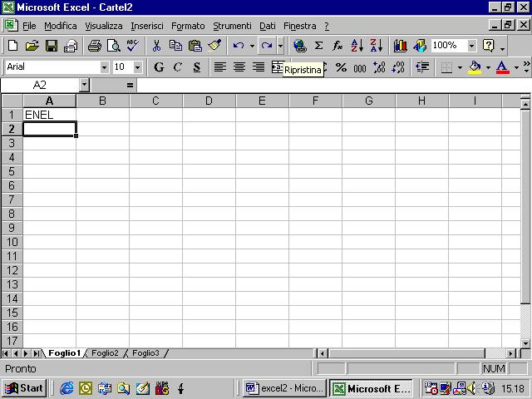Create a new workbook with New icon

point(13,45)
